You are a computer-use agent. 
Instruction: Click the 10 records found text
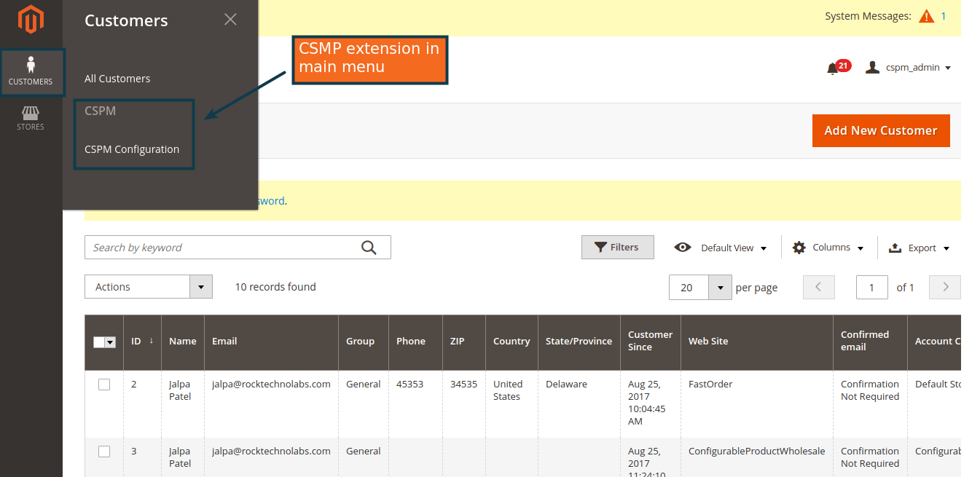pos(275,287)
